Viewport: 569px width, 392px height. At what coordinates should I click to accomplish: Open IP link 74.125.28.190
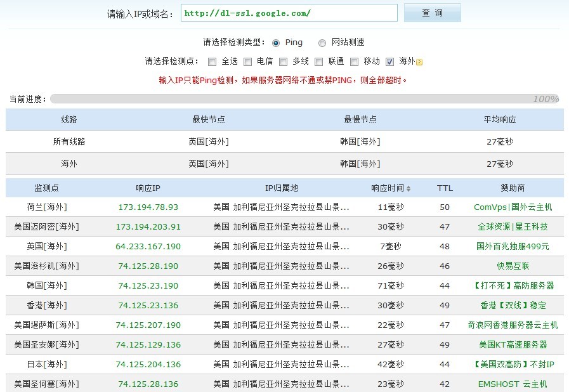148,266
